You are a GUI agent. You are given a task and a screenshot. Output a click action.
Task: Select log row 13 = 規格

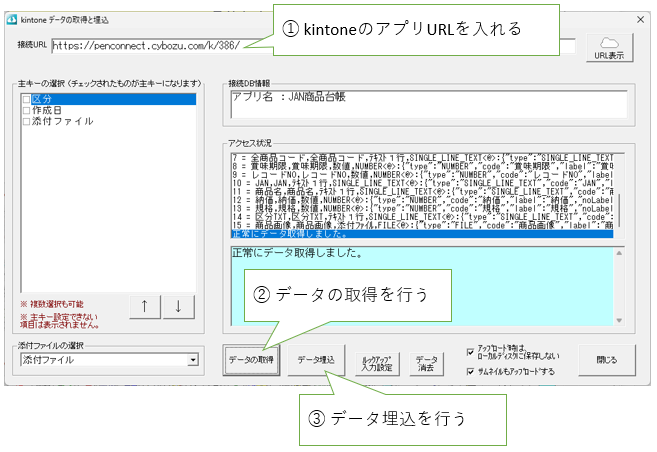click(422, 209)
